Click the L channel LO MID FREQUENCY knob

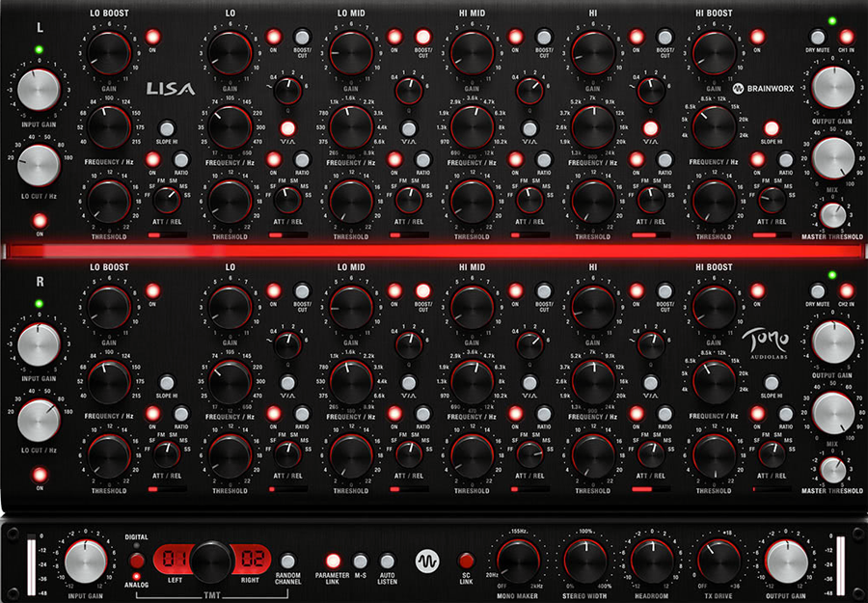pyautogui.click(x=351, y=127)
